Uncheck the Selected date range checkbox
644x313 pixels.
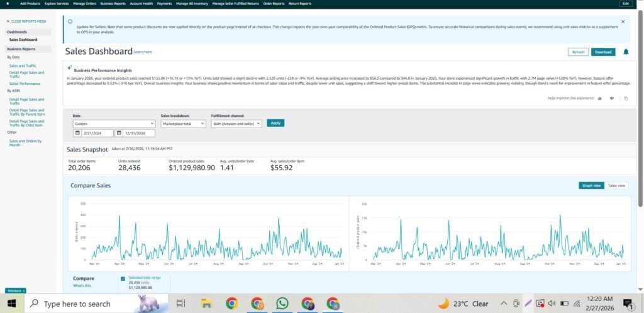(x=123, y=278)
